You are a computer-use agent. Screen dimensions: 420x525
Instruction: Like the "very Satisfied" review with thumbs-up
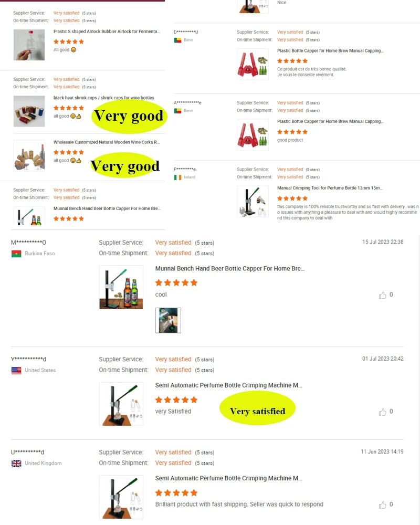coord(382,412)
